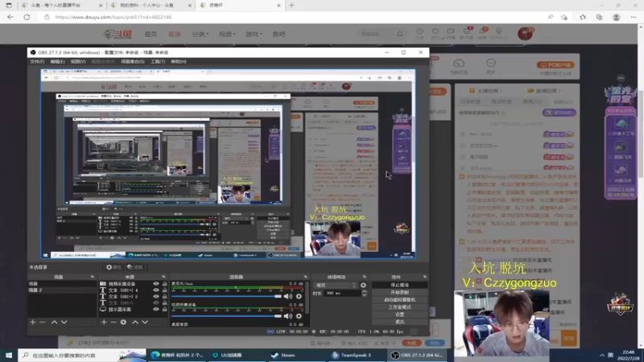Click the Douyu search magnifier icon
Screen dimensions: 644x362
[x=400, y=34]
